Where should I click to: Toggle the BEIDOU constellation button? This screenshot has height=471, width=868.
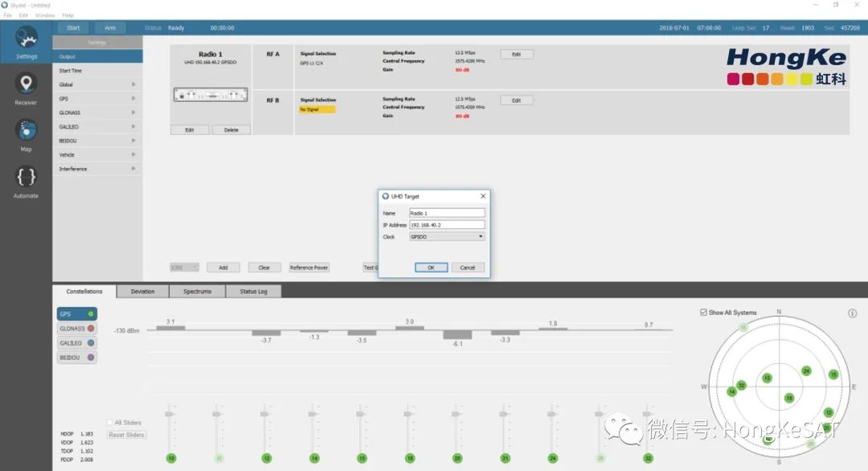coord(77,358)
